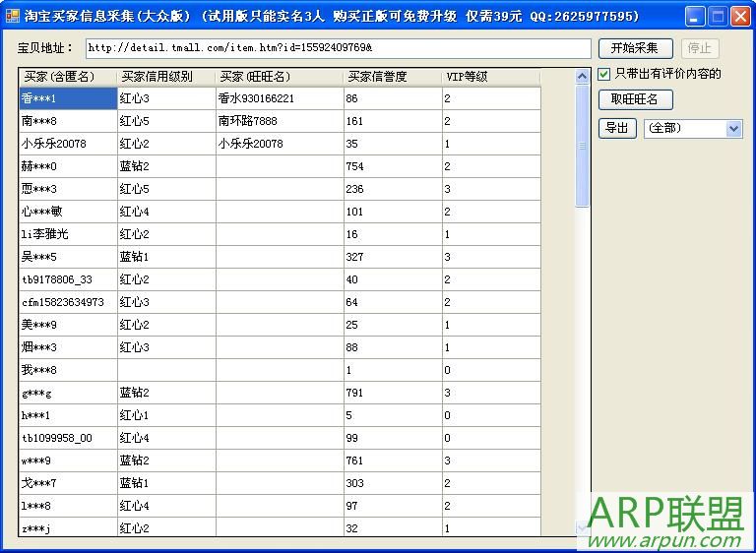Click the credit level cell in the 南***8 row
756x553 pixels.
point(166,121)
